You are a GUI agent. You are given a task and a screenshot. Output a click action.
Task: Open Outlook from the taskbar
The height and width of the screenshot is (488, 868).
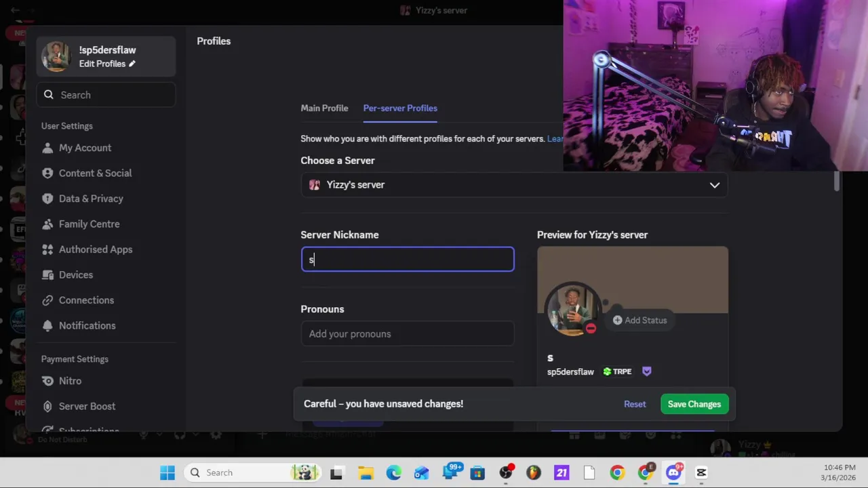point(421,472)
